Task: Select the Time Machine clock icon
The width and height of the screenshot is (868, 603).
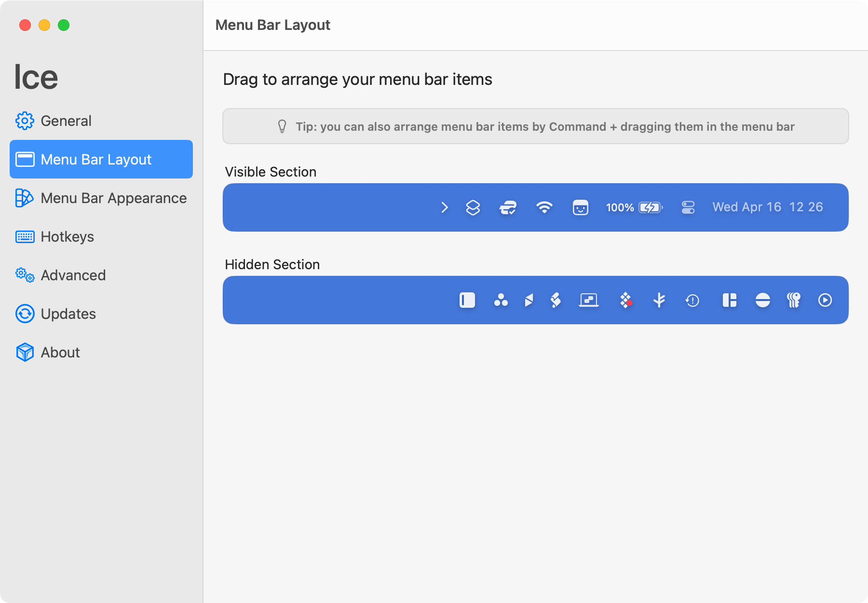Action: pyautogui.click(x=692, y=301)
